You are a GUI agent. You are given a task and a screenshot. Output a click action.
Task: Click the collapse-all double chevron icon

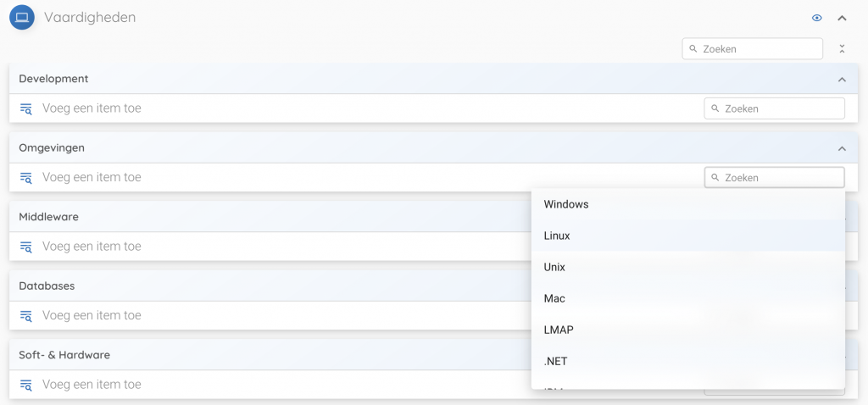click(x=842, y=49)
